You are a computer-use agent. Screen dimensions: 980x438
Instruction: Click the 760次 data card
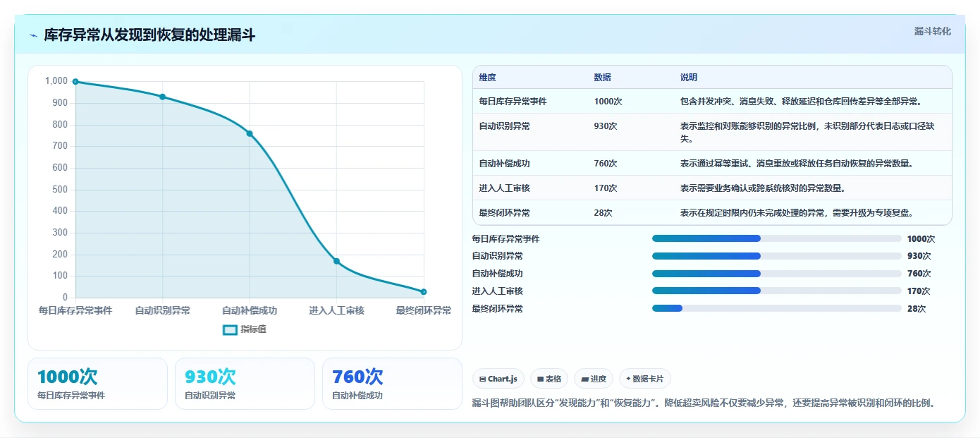point(392,384)
